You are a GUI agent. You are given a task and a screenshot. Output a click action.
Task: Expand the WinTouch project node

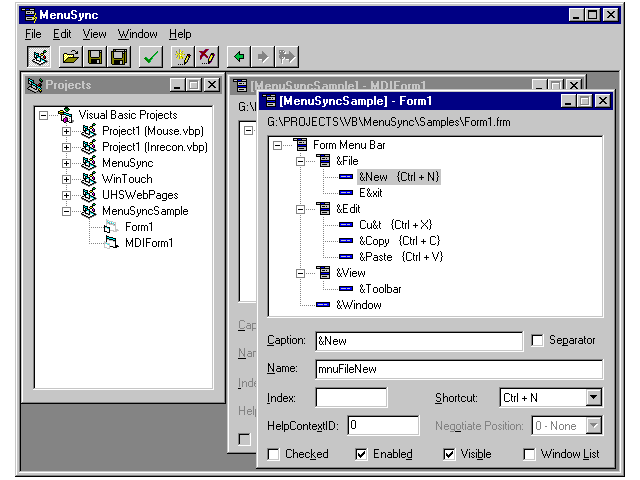click(67, 179)
